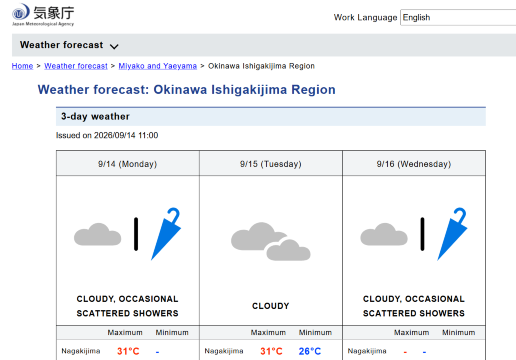Screen dimensions: 516x360
Task: Click Monday's cloudy scattered showers description
Action: point(127,306)
